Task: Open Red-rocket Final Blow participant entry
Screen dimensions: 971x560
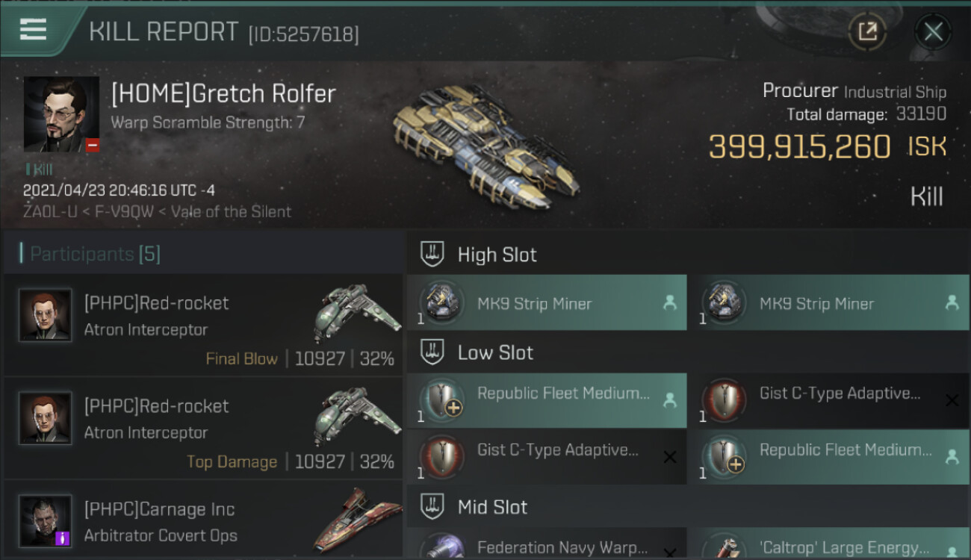Action: (203, 325)
